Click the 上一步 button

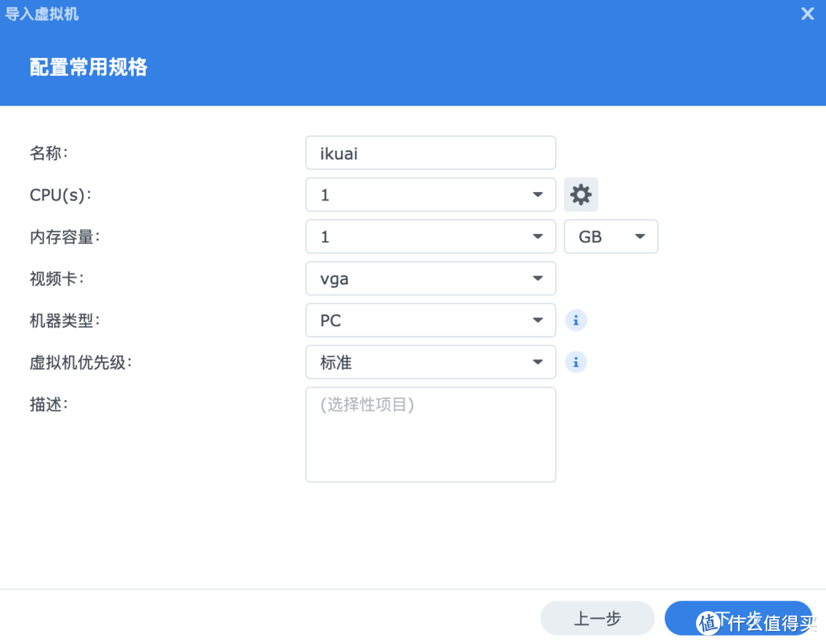597,618
